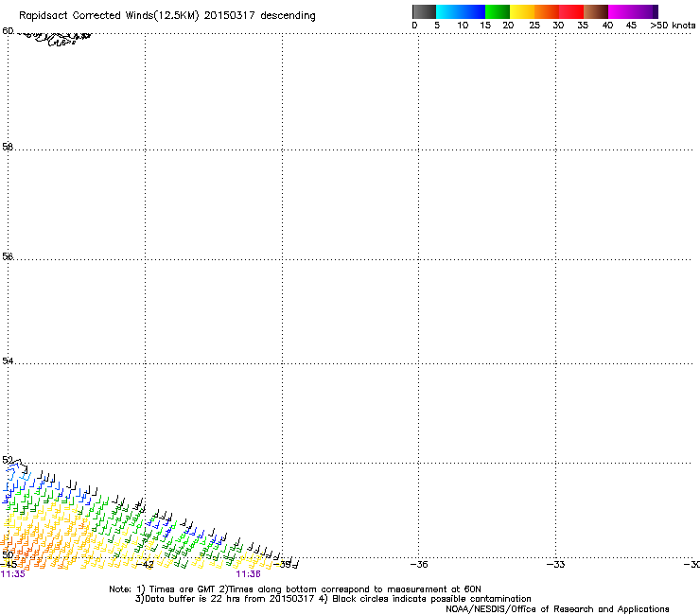Image resolution: width=700 pixels, height=615 pixels.
Task: Click the note line 'Times are GMT'
Action: point(182,589)
